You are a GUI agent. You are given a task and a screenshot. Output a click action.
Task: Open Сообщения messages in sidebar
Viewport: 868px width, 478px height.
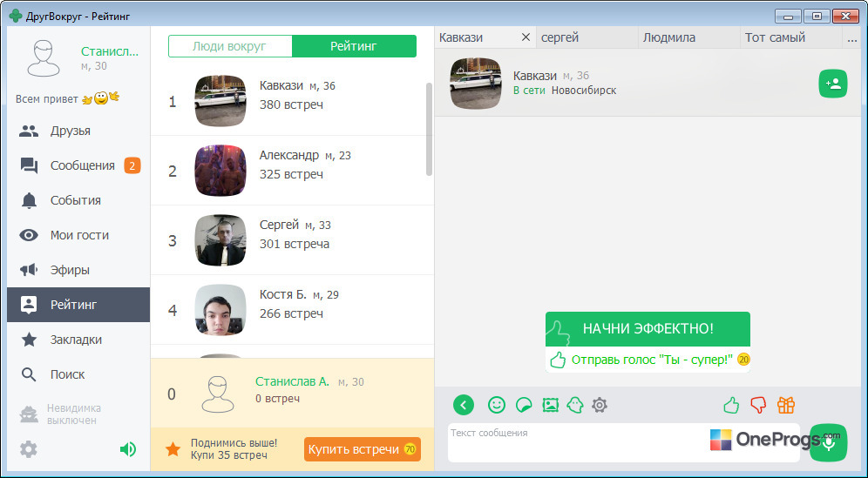pos(78,166)
